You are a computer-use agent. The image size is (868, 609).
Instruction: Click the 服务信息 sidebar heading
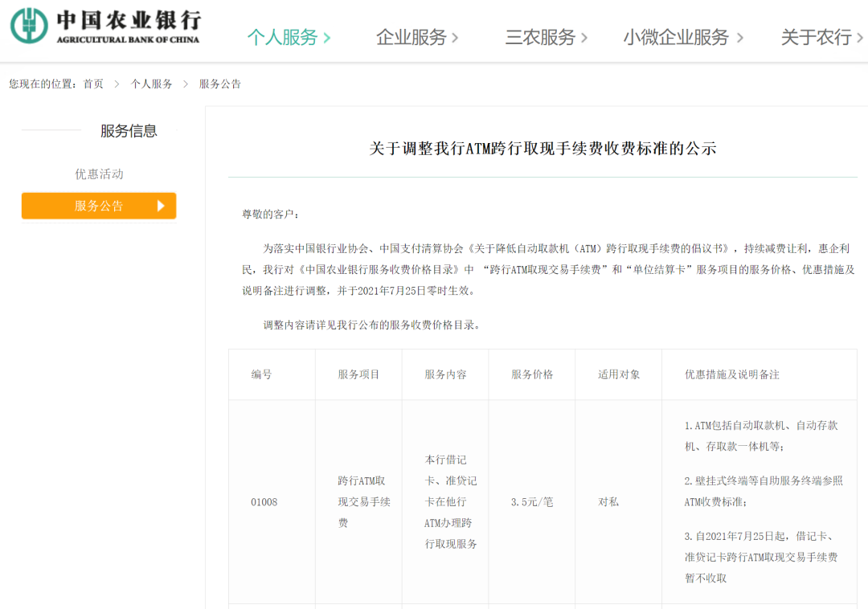pyautogui.click(x=129, y=131)
